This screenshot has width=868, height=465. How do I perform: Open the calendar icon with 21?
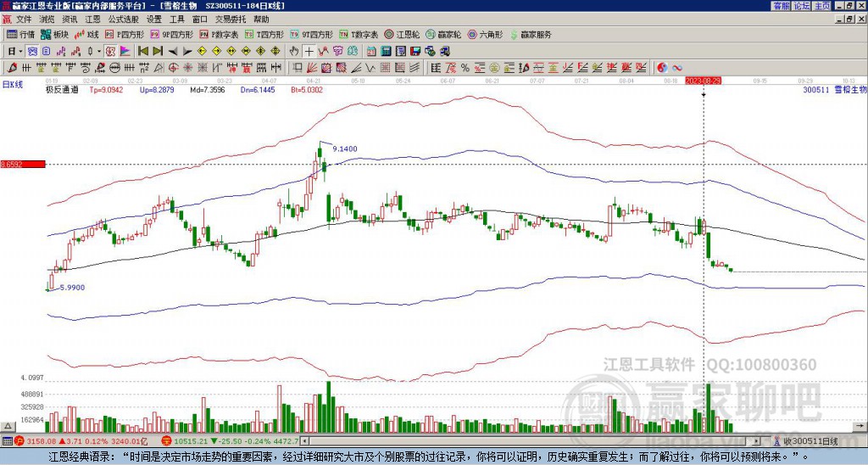coord(371,52)
